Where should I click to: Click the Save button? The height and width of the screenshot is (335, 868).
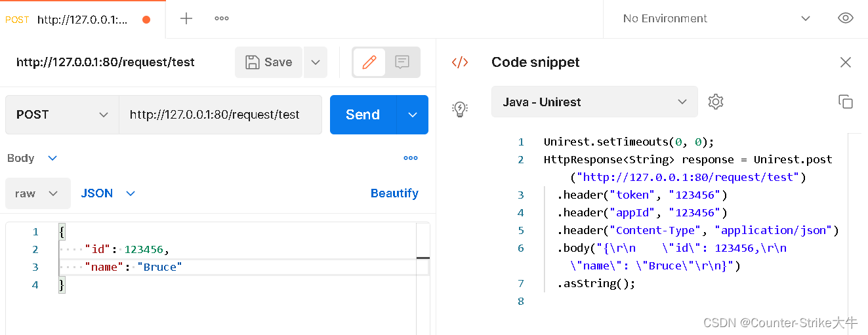tap(268, 62)
